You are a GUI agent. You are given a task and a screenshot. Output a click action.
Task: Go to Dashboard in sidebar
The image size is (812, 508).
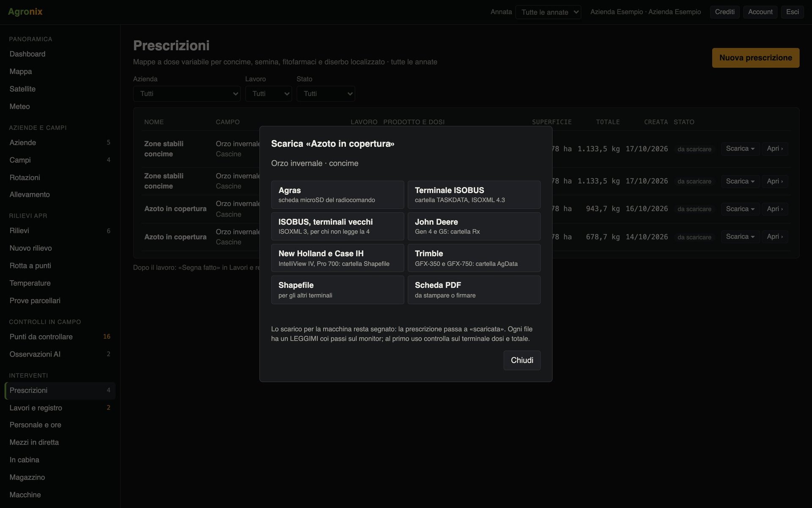[60, 54]
